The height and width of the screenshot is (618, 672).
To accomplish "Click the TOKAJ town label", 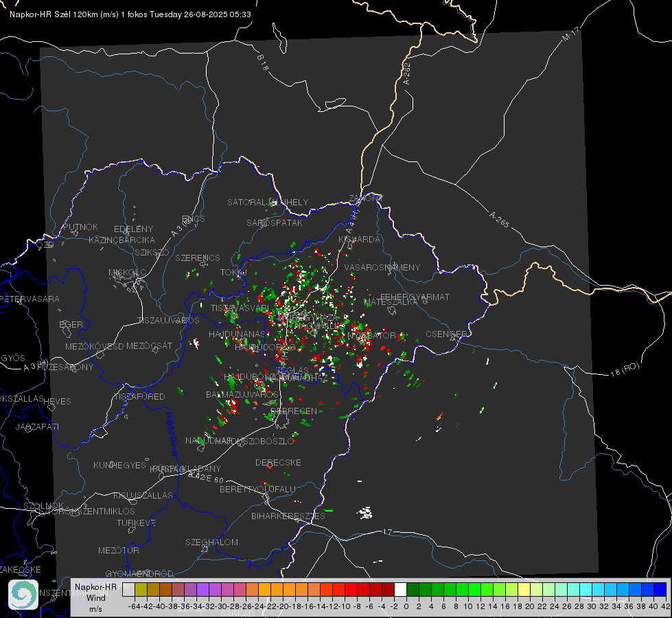I will (x=233, y=273).
